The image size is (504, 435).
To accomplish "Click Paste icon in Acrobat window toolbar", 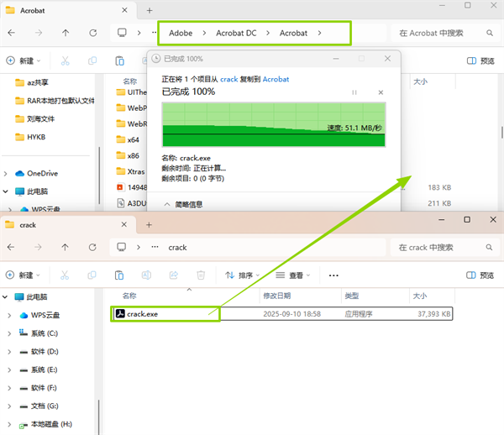I will click(119, 60).
